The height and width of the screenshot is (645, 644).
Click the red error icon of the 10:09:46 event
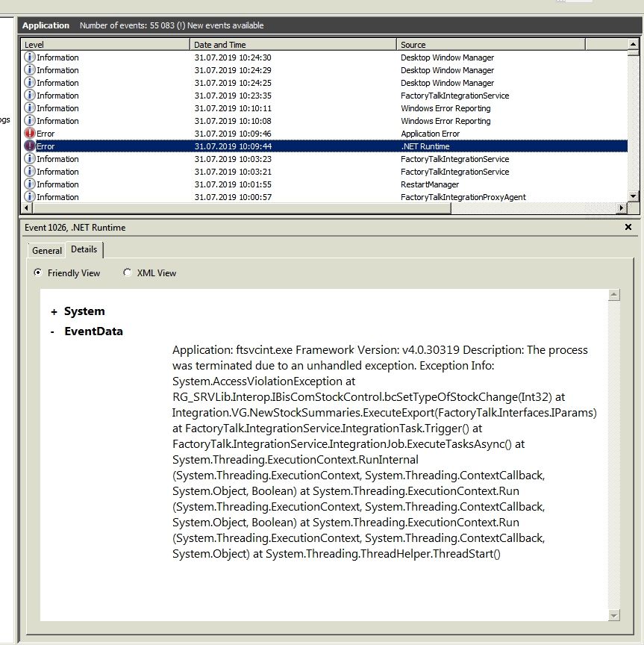[30, 134]
